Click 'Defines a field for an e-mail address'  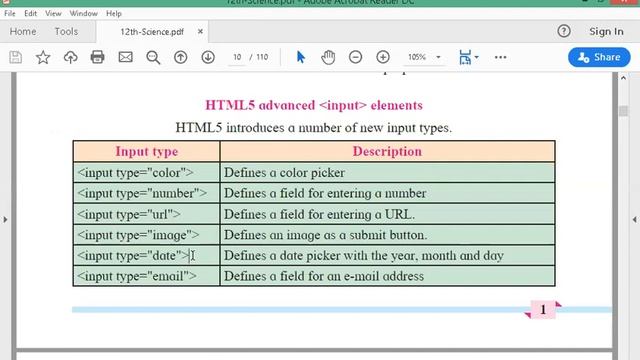point(324,276)
